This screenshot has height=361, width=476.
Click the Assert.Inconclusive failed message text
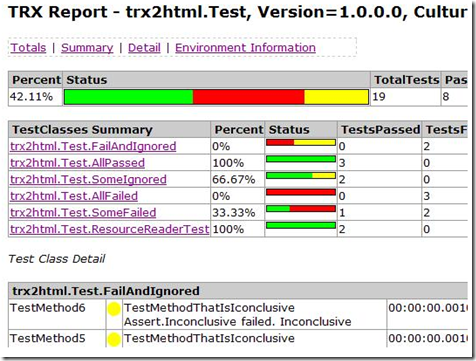point(238,322)
